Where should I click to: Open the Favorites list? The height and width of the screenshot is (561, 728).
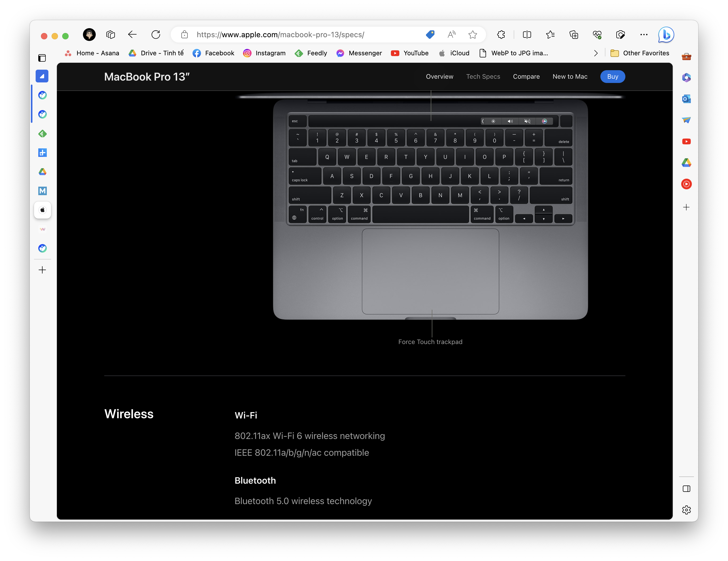coord(550,35)
